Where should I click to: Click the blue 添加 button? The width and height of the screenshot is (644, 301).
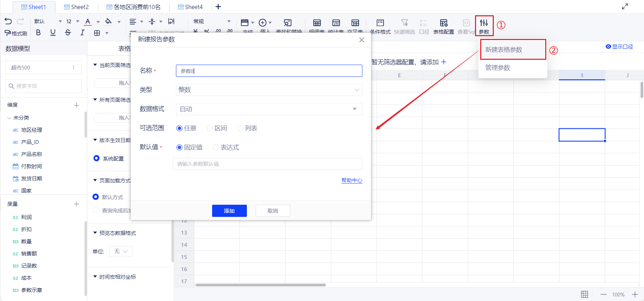pyautogui.click(x=229, y=211)
